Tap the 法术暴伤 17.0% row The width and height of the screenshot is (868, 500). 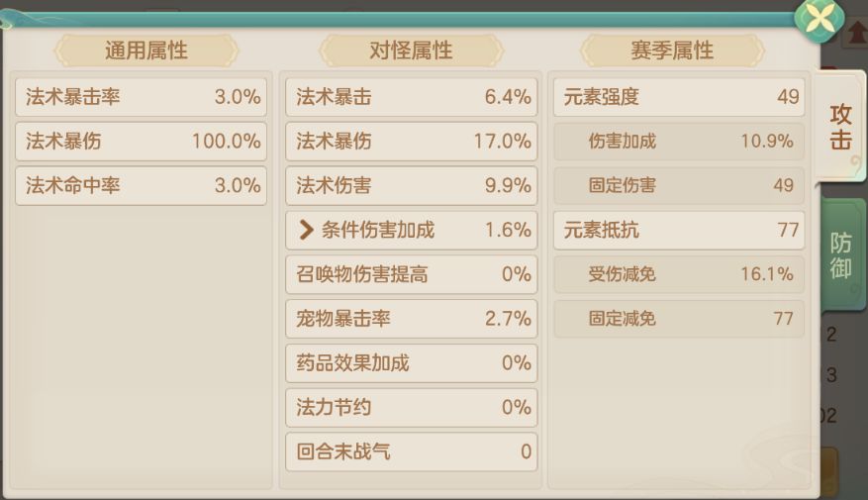click(412, 142)
